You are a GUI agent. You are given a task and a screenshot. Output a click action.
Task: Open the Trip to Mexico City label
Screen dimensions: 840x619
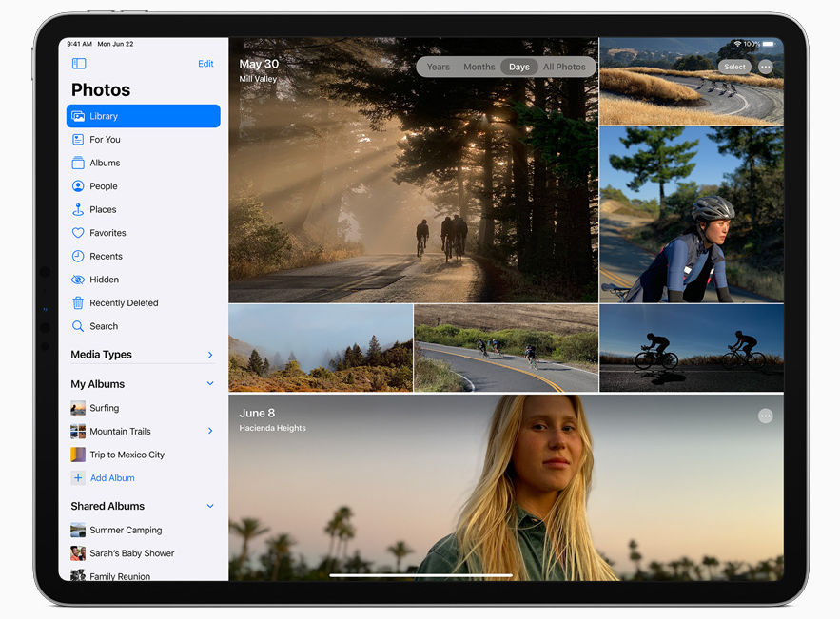tap(127, 455)
